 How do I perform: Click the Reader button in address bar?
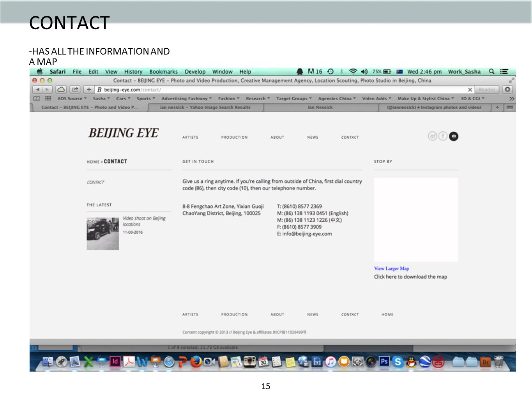[487, 90]
